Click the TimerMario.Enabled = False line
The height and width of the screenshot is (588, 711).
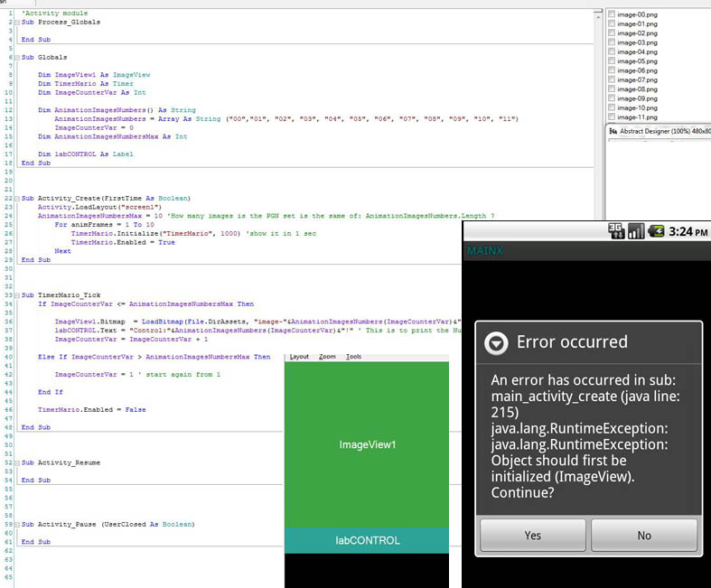92,410
